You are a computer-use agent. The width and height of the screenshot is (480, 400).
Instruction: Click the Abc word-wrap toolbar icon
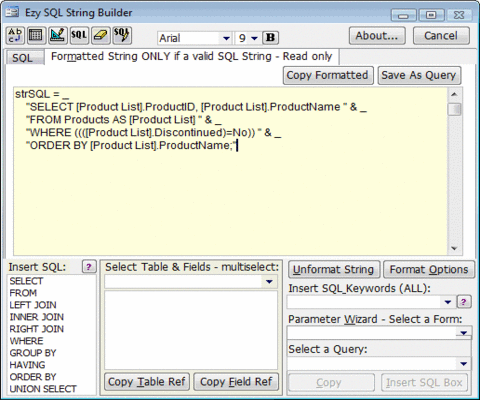[x=15, y=35]
